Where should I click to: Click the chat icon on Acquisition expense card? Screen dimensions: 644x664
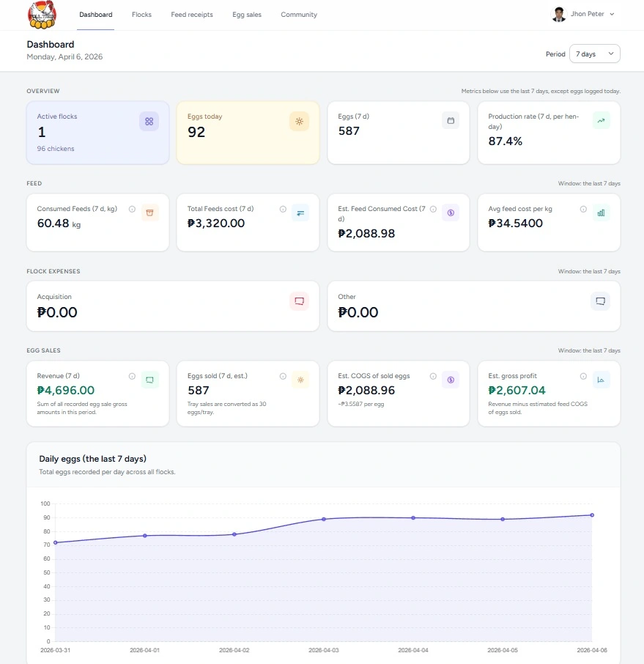click(300, 300)
